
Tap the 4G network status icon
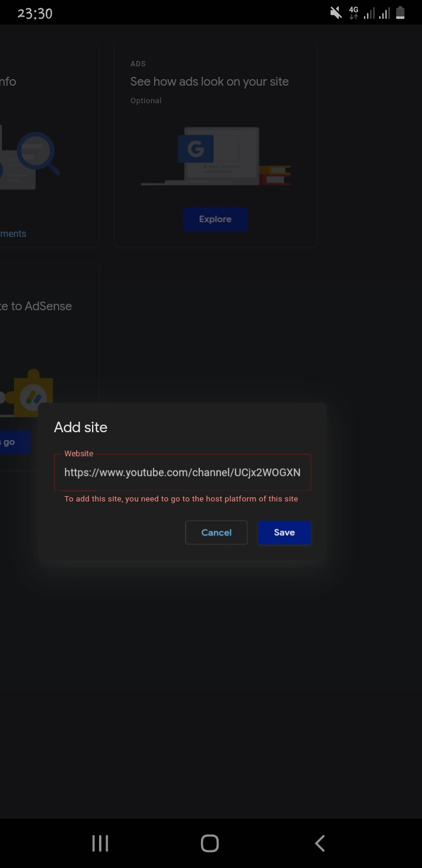[353, 13]
